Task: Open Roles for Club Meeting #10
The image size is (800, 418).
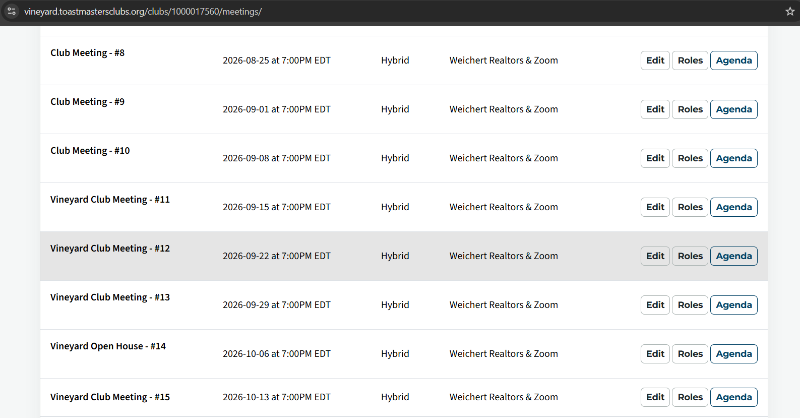Action: pyautogui.click(x=690, y=158)
